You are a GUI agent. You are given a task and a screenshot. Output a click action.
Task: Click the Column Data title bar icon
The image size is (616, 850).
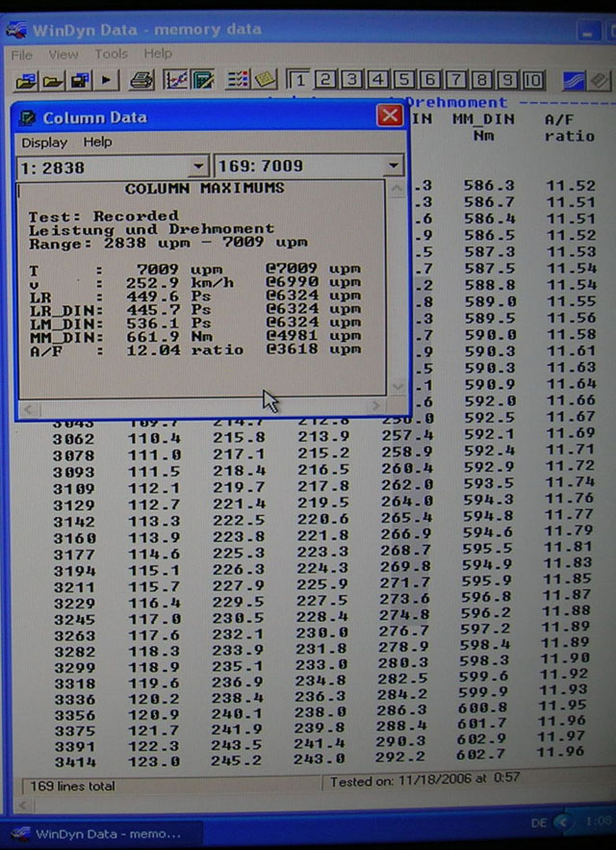[x=27, y=117]
